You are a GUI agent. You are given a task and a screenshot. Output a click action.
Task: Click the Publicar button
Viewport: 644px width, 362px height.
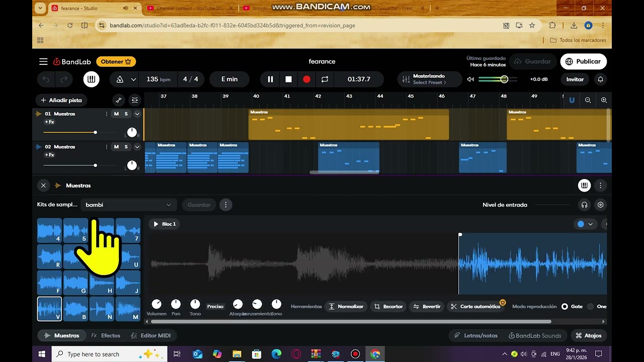pos(584,61)
